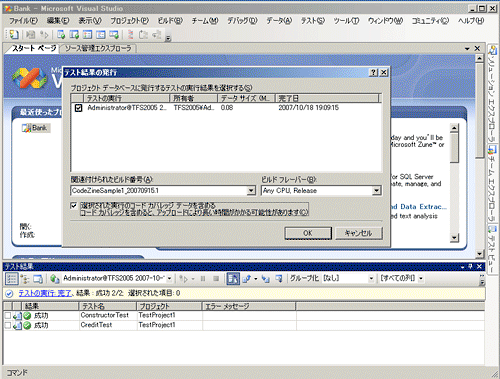Viewport: 500px width, 379px height.
Task: Open the build flavor Any CPU Release dropdown
Action: coord(377,191)
